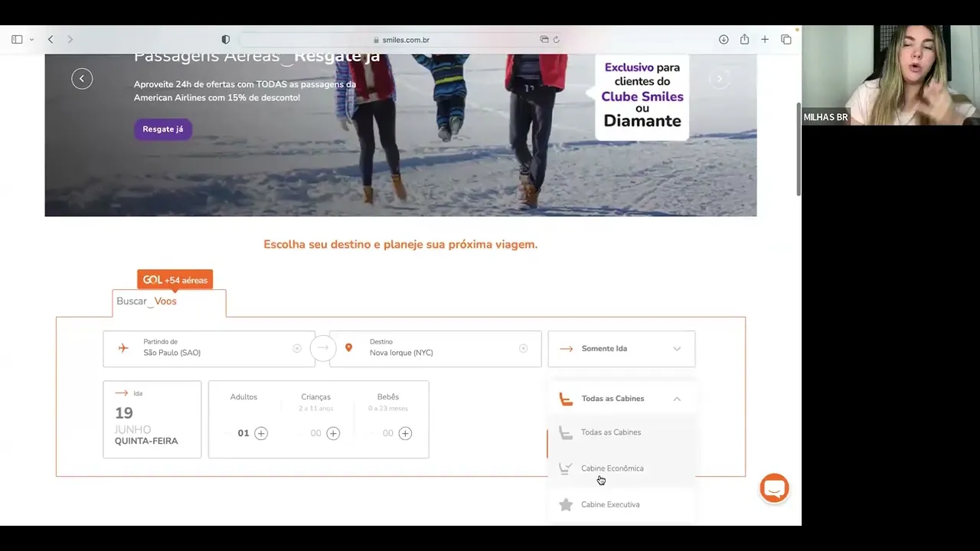Show the tab overview
The height and width of the screenshot is (551, 980).
(x=786, y=39)
